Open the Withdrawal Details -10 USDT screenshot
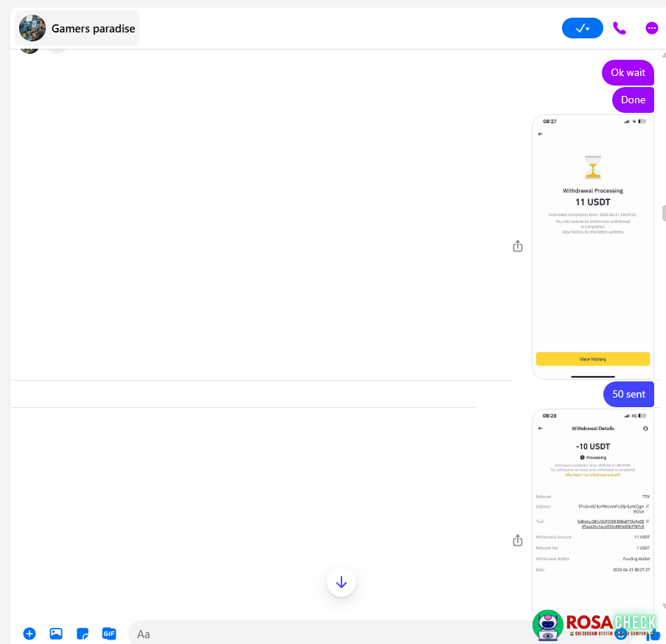 (592, 509)
